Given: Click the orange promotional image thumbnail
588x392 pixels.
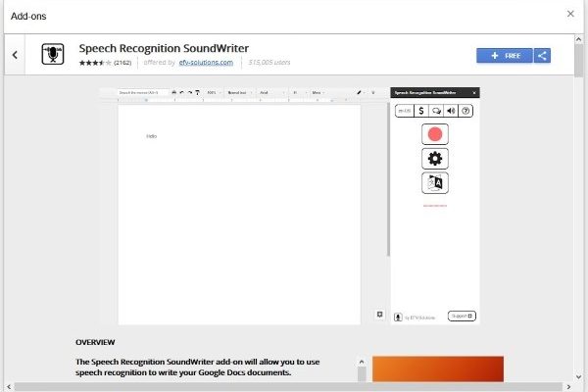Looking at the screenshot, I should [x=438, y=369].
